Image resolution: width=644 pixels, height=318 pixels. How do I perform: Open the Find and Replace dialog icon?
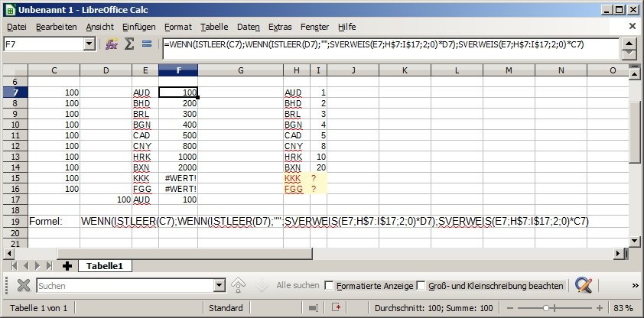[584, 285]
